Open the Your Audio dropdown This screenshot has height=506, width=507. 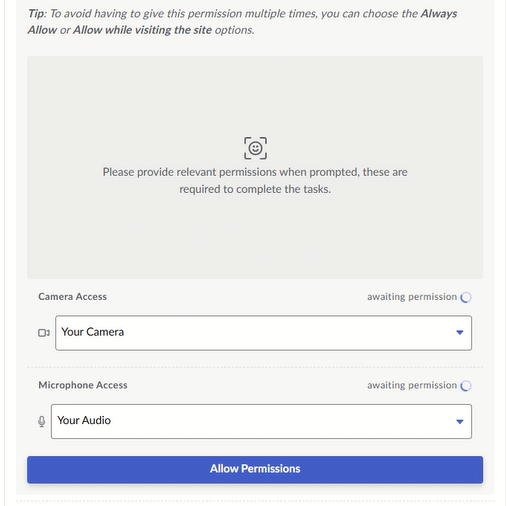[x=261, y=421]
